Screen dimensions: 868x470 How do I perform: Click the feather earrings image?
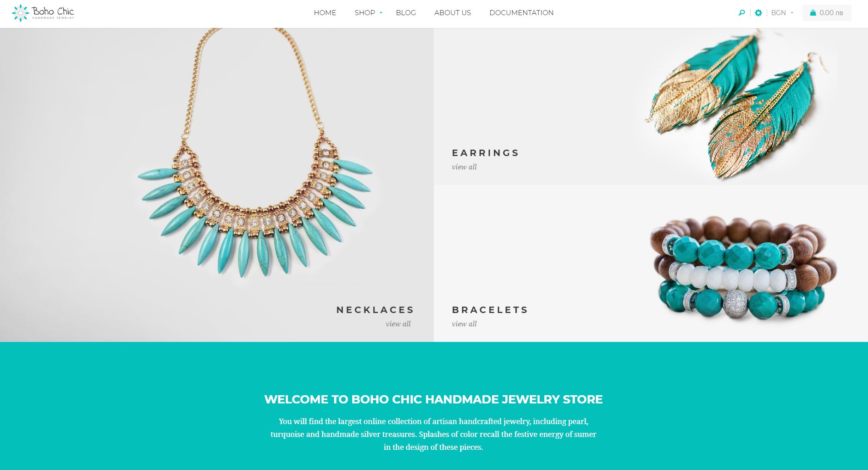pyautogui.click(x=736, y=105)
